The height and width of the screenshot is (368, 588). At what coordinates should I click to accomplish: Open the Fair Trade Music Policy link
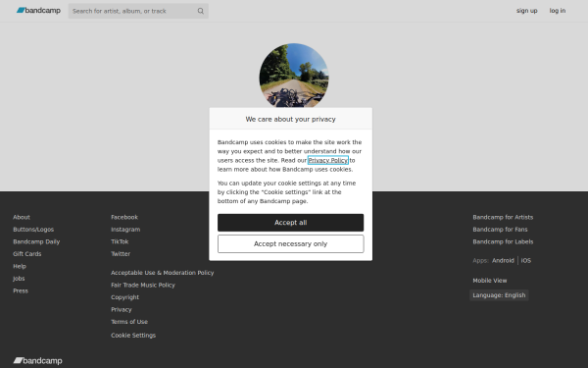[143, 285]
